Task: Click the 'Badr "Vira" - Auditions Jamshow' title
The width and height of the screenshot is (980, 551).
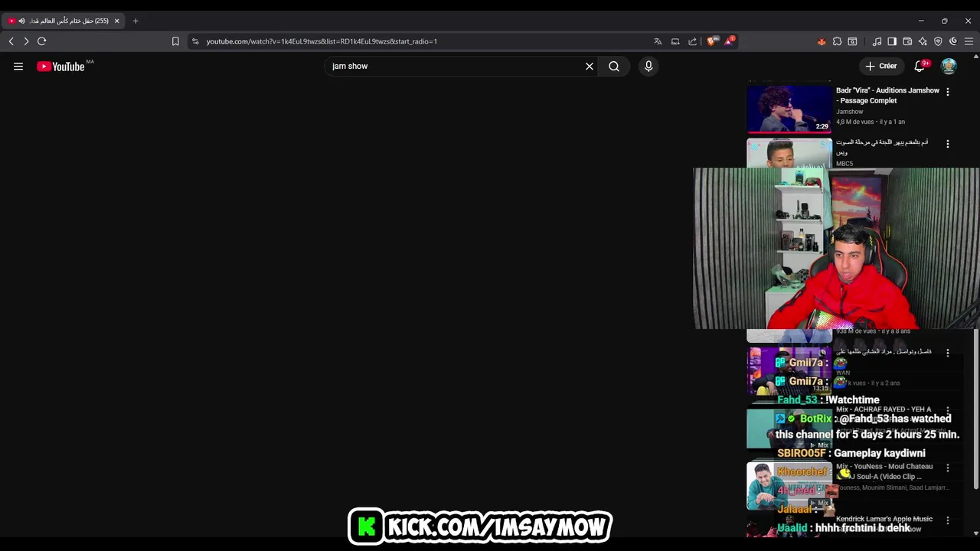Action: pos(887,95)
